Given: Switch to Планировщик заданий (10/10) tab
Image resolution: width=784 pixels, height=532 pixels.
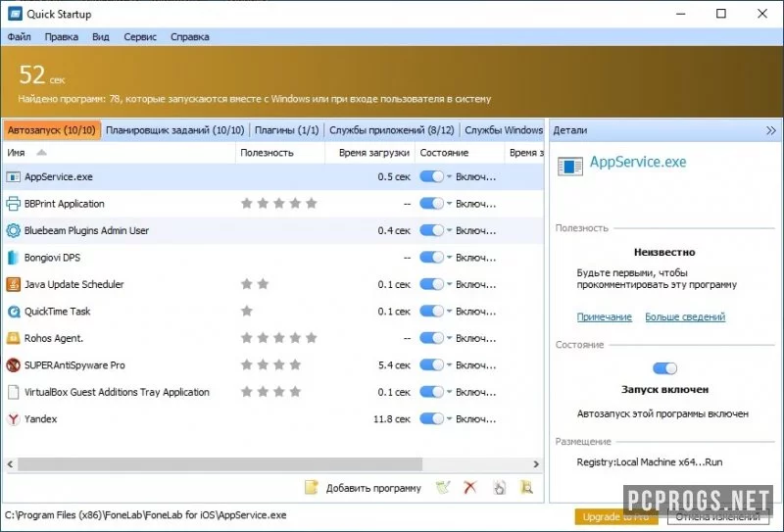Looking at the screenshot, I should click(x=175, y=130).
